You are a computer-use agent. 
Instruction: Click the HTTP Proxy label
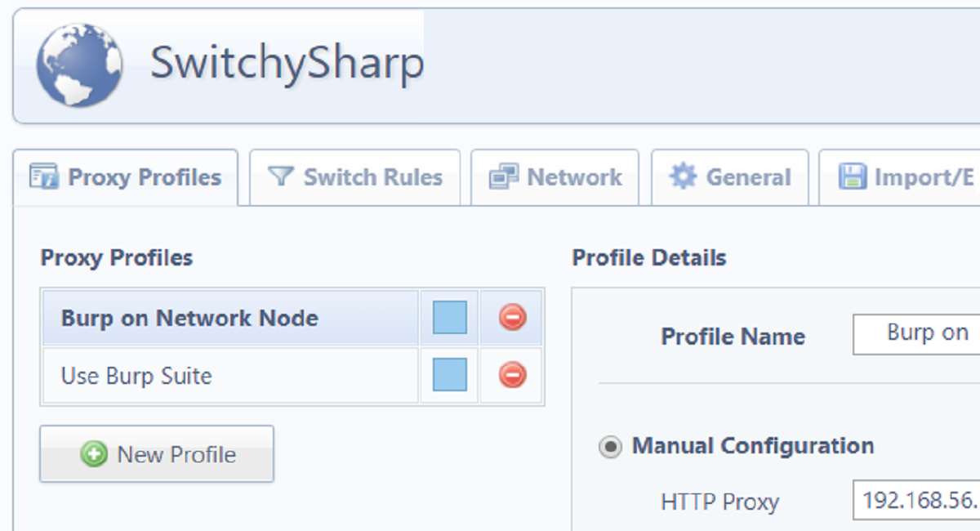(x=719, y=502)
